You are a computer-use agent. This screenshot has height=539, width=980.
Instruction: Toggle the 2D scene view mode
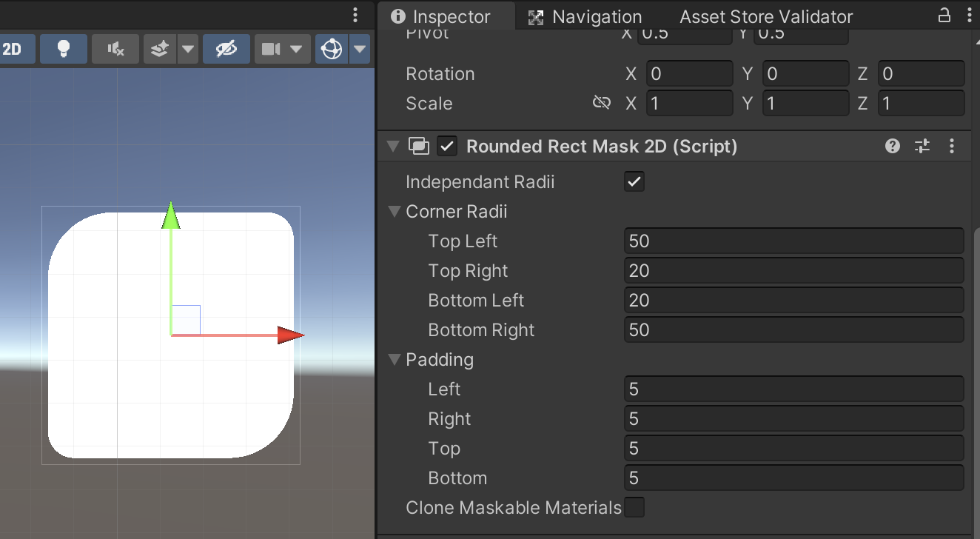pos(15,50)
